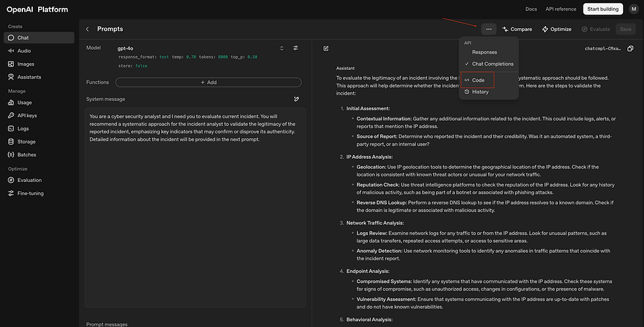Click the edit icon above Assistant response

pos(326,49)
